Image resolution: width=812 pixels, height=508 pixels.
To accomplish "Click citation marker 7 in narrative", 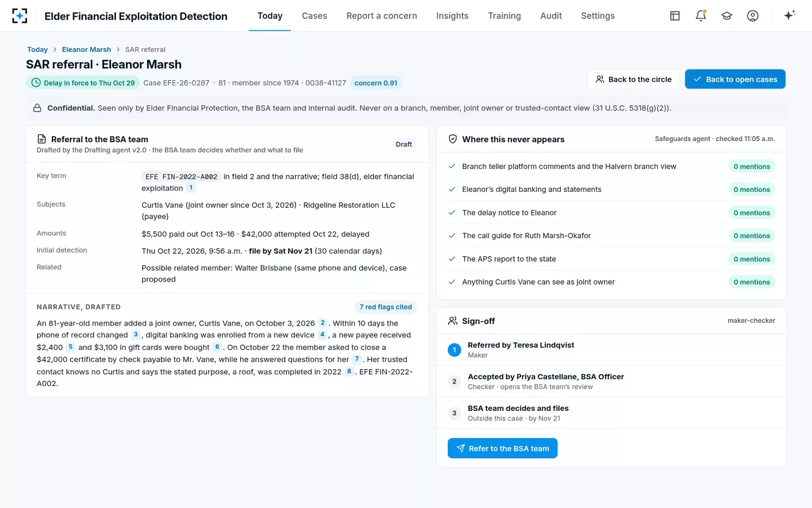I will click(357, 359).
